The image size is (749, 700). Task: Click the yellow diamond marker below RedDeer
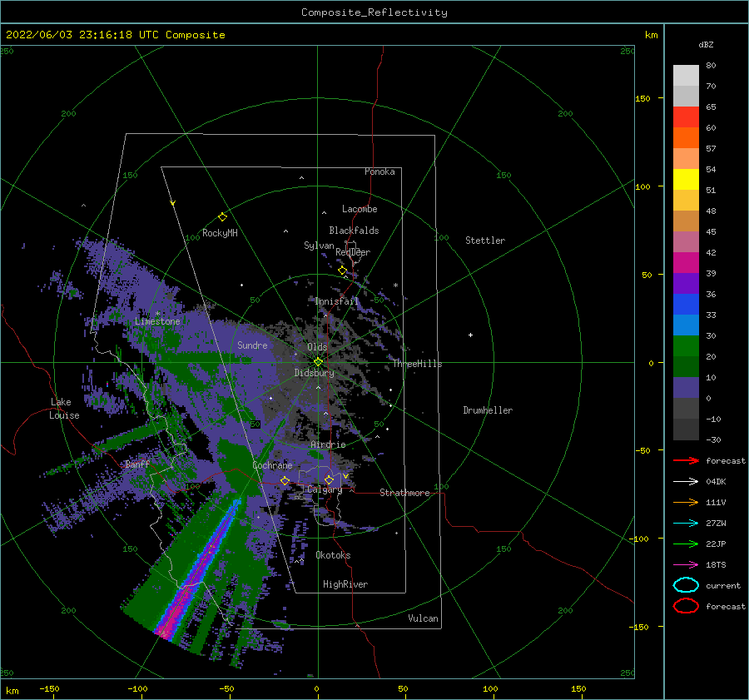click(342, 271)
